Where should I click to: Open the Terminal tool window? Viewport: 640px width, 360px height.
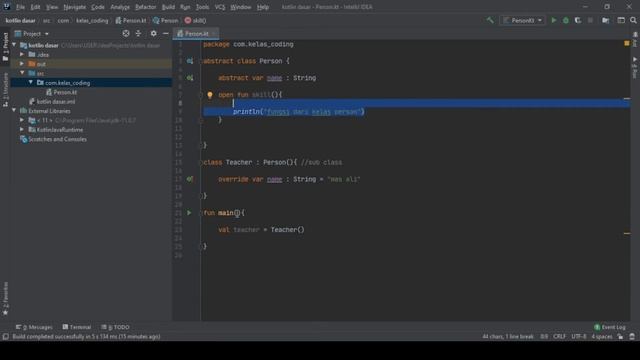77,327
